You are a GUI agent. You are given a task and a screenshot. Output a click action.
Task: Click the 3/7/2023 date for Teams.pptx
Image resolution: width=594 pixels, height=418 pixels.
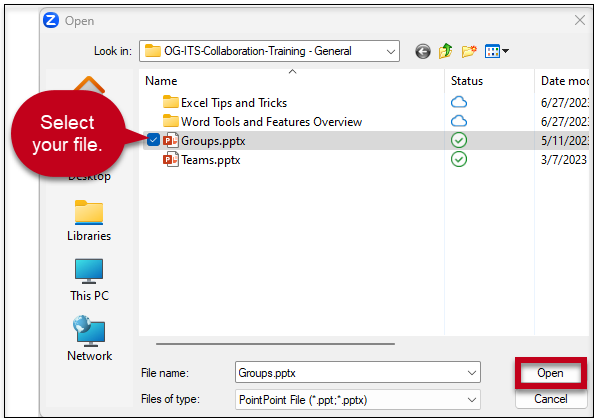click(564, 160)
